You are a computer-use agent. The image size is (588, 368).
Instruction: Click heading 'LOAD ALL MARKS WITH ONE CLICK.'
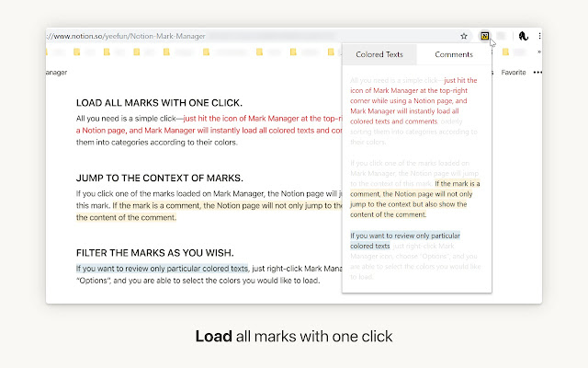click(159, 103)
